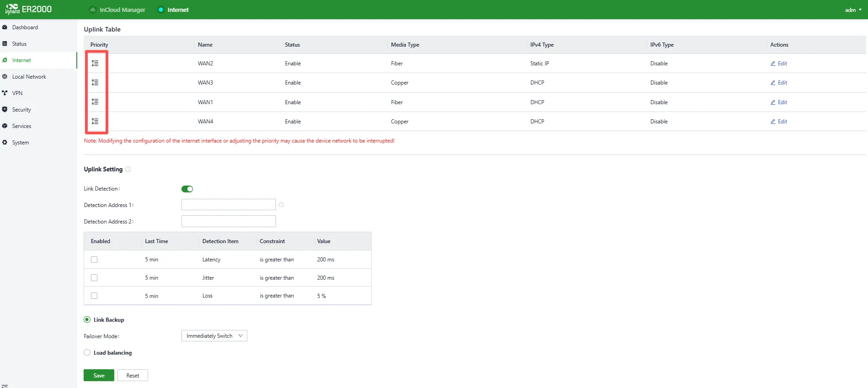
Task: Click the Dashboard sidebar icon
Action: pos(5,27)
